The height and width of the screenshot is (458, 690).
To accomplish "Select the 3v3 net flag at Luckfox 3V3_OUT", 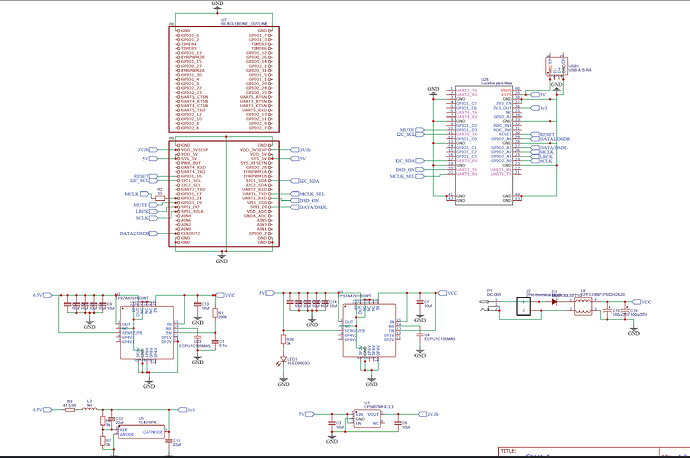I will coord(535,108).
